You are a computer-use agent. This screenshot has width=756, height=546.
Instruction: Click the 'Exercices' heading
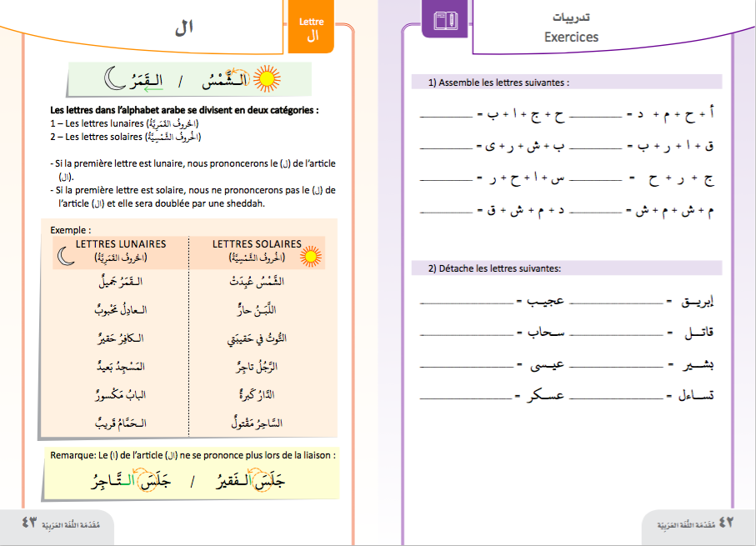pos(571,38)
